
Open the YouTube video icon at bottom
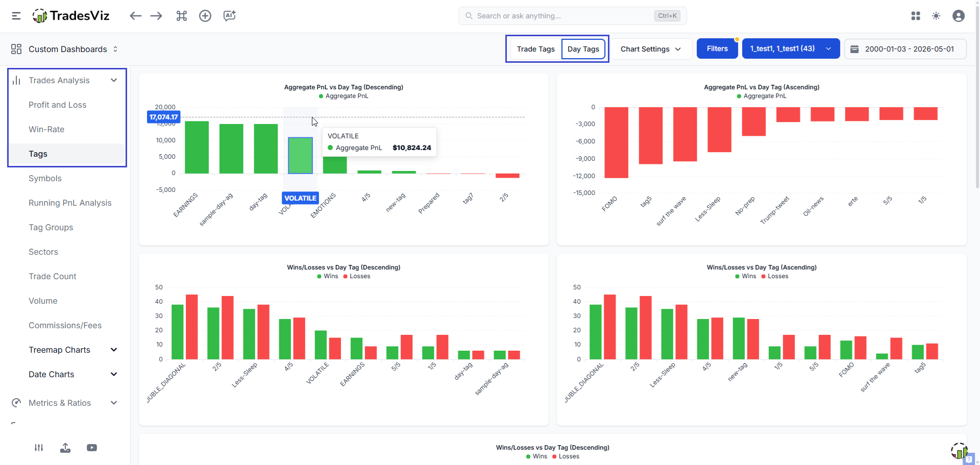point(92,448)
